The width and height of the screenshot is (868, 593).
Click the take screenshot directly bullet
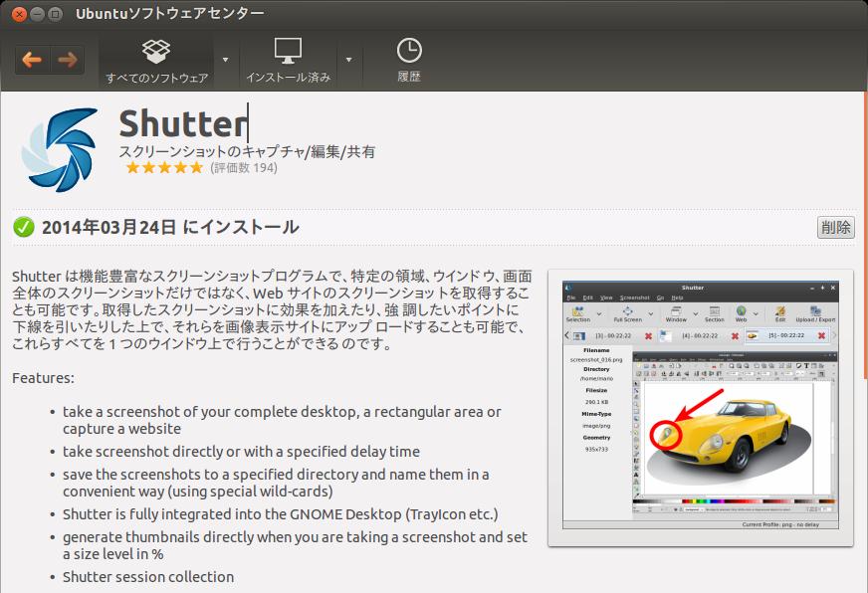[x=241, y=452]
